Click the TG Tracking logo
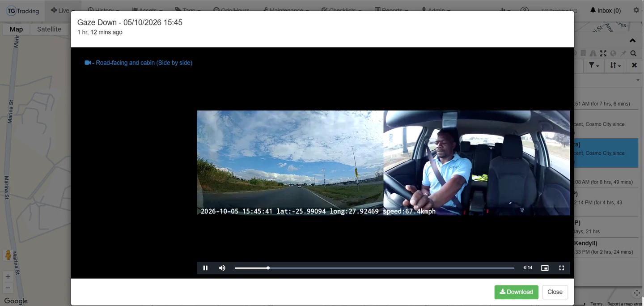Screen dimensions: 644x306 point(23,11)
